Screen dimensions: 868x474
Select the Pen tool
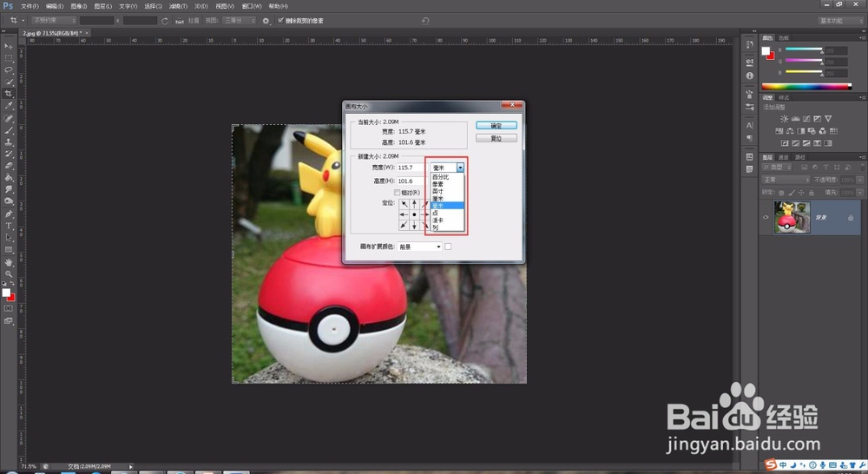click(x=9, y=214)
